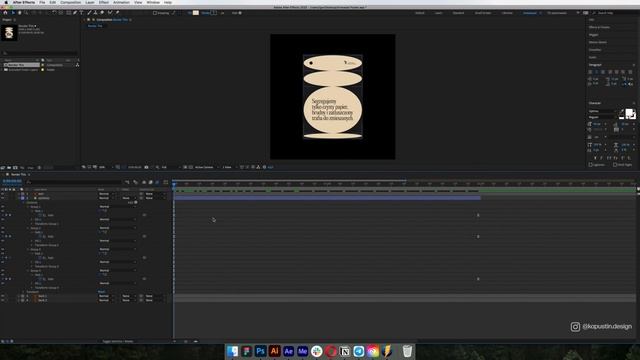Click the timeline zoom slider
This screenshot has height=360, width=640.
(186, 341)
